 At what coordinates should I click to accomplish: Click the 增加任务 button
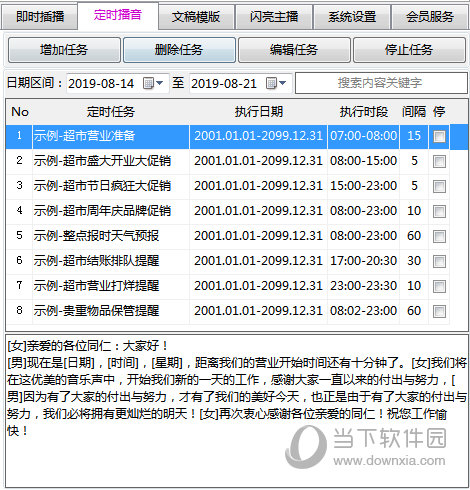[x=64, y=50]
